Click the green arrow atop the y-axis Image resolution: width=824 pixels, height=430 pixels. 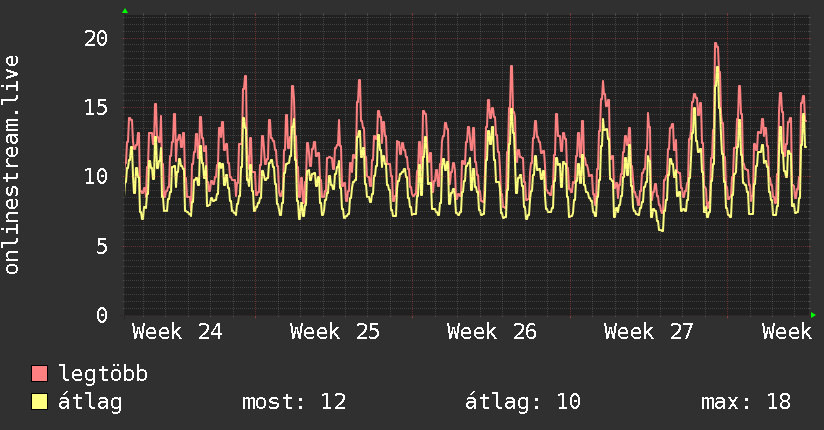125,11
